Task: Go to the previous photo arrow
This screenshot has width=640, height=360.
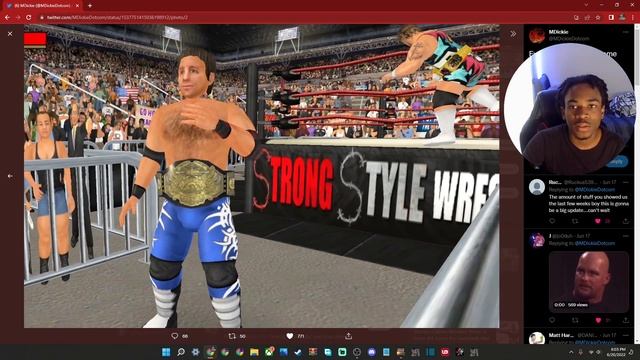Action: tap(10, 176)
